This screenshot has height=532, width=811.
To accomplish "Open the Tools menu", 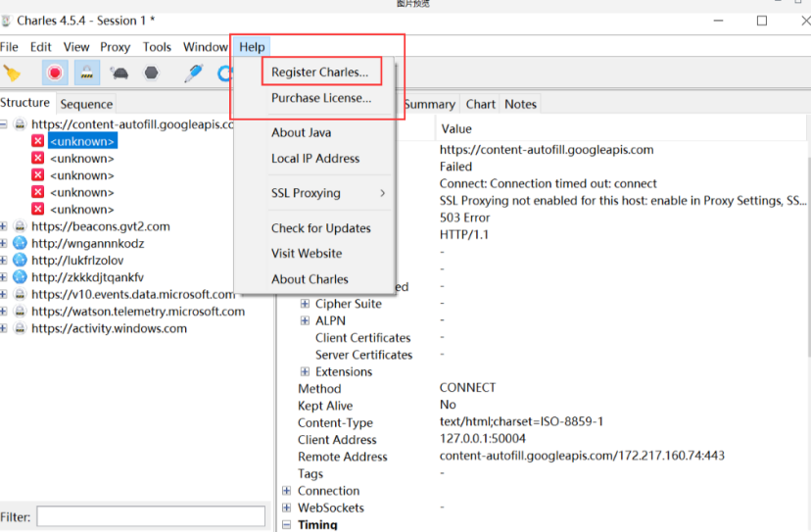I will (x=157, y=47).
